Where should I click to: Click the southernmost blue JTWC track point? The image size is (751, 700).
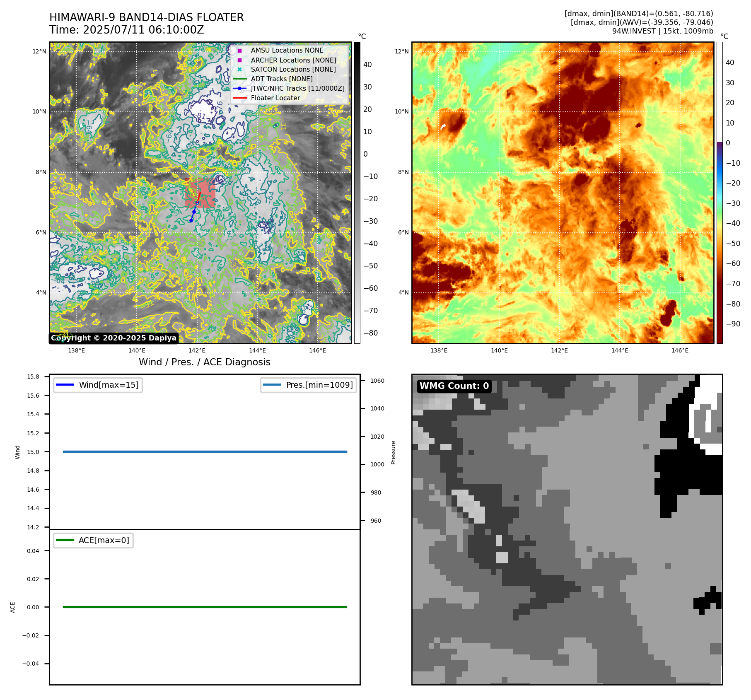click(191, 220)
